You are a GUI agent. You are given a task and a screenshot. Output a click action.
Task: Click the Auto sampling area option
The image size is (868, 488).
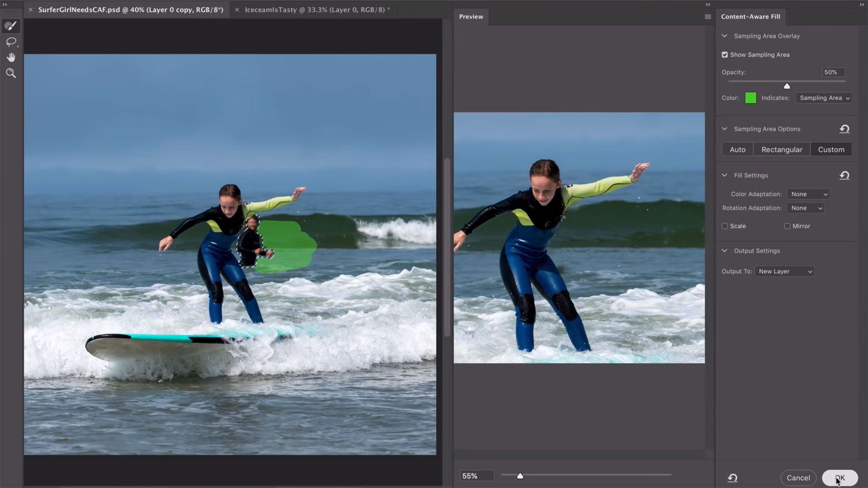tap(737, 149)
